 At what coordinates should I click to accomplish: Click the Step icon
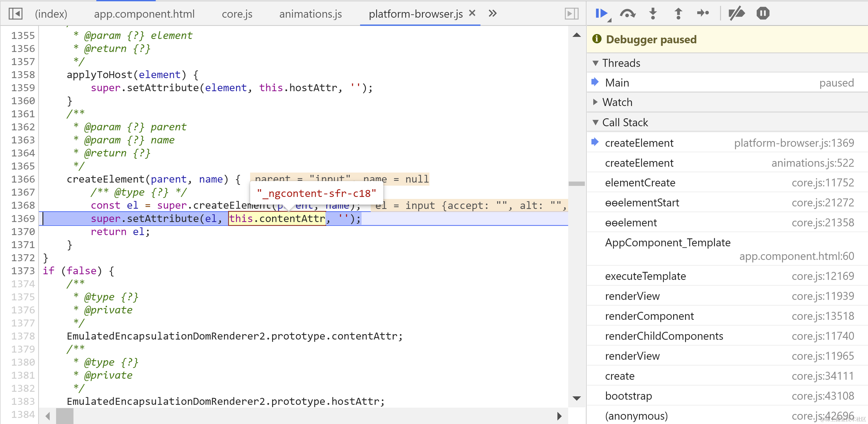(x=703, y=13)
